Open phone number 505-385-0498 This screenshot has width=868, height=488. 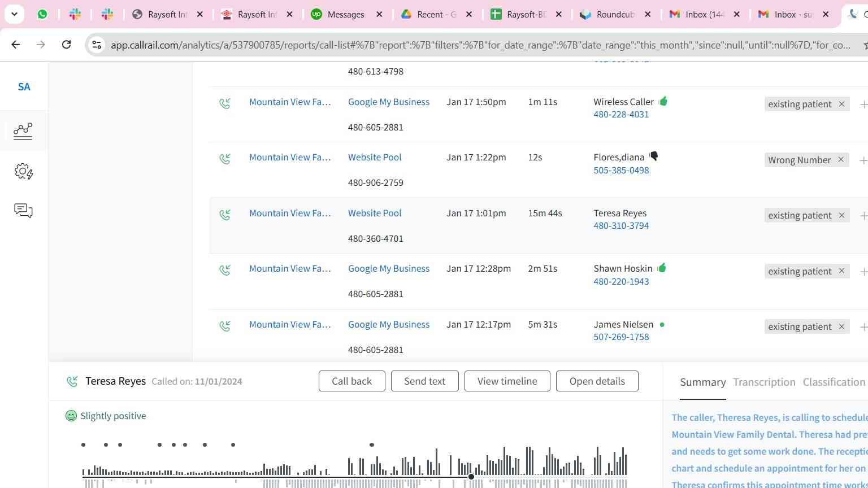click(x=621, y=170)
